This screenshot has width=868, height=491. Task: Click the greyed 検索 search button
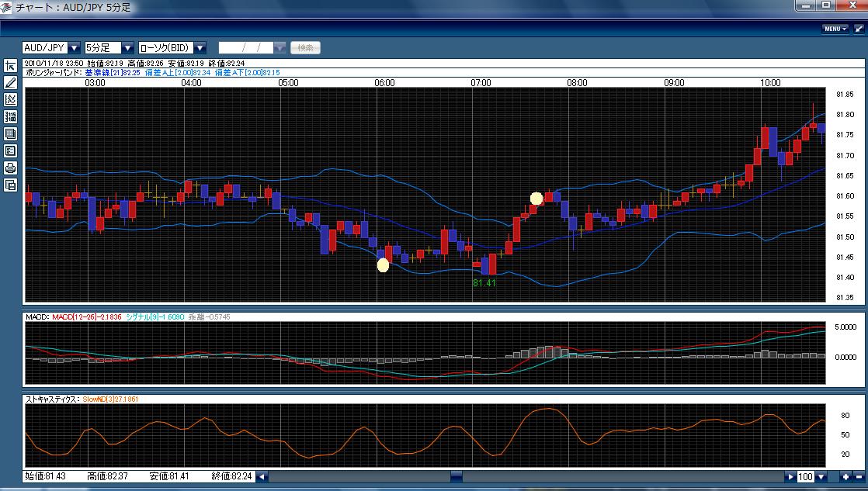point(305,48)
